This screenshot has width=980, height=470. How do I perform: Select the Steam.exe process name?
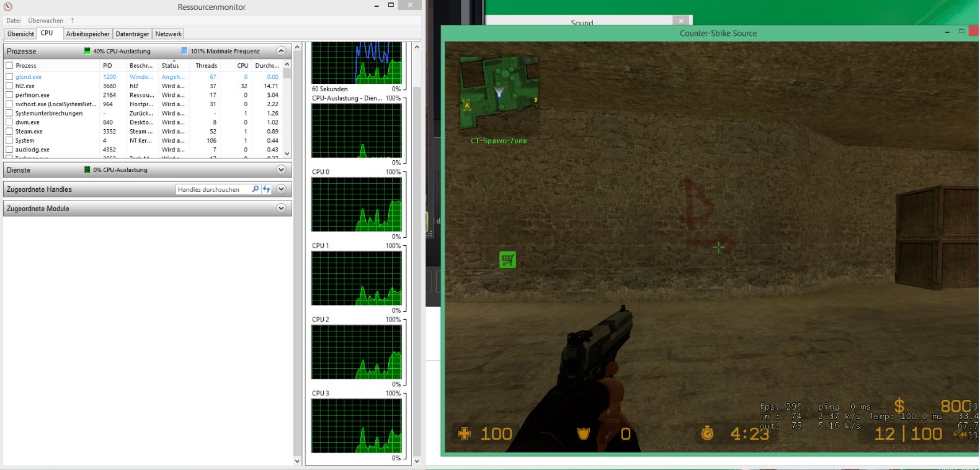[x=29, y=132]
